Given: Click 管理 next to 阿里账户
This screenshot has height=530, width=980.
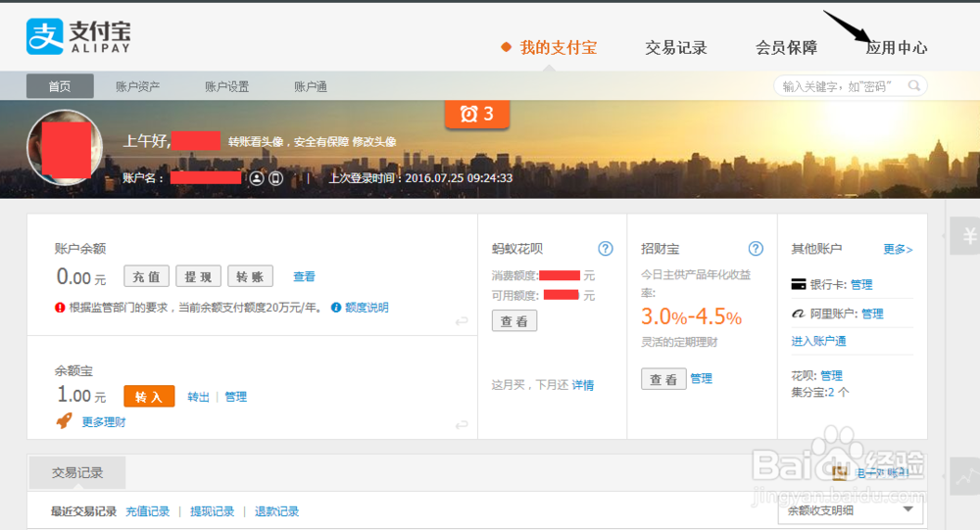Looking at the screenshot, I should pyautogui.click(x=872, y=313).
